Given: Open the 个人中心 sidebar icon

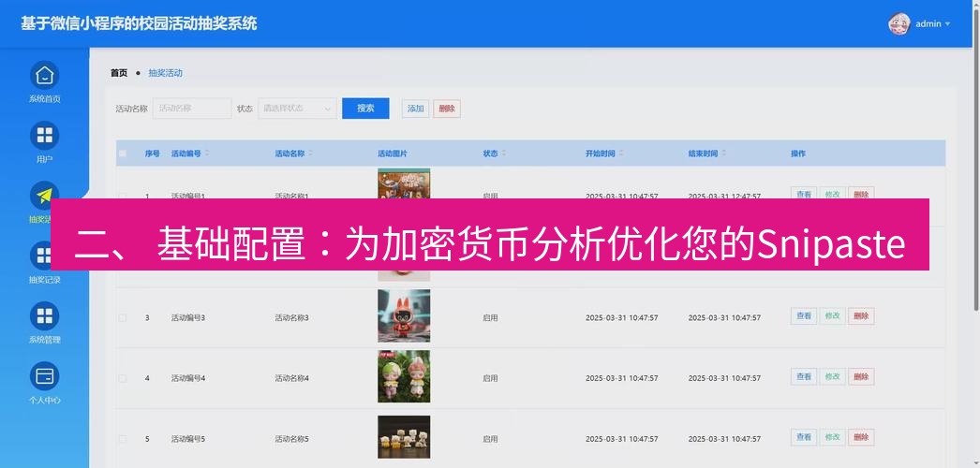Looking at the screenshot, I should [x=44, y=376].
